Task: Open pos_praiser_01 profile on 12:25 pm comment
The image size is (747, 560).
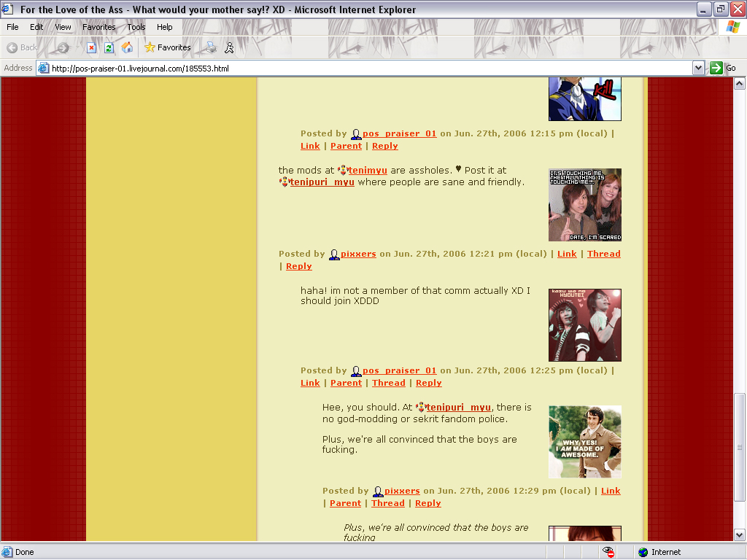Action: click(399, 370)
